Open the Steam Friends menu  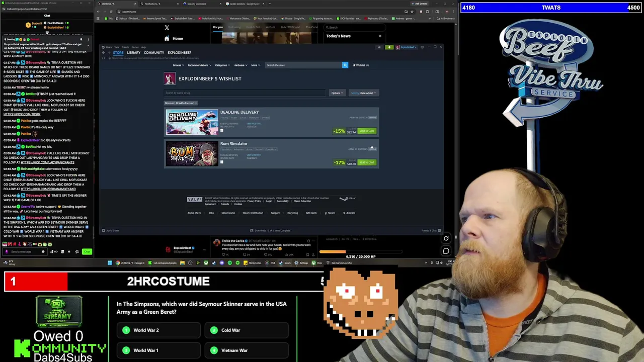(x=125, y=47)
